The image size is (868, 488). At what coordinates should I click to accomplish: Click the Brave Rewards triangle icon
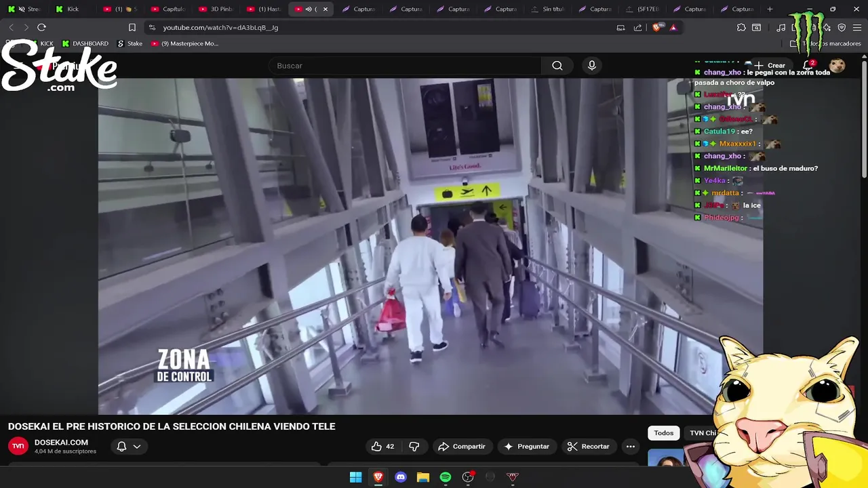coord(673,27)
